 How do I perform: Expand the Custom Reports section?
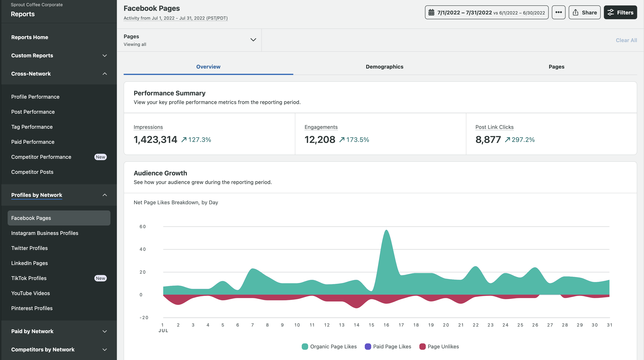pos(105,55)
